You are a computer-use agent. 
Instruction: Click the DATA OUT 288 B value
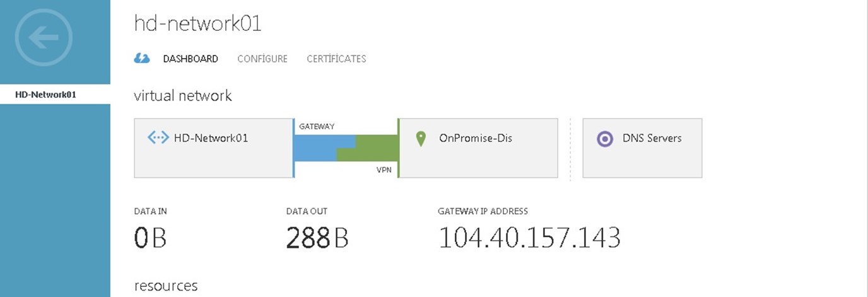[317, 238]
